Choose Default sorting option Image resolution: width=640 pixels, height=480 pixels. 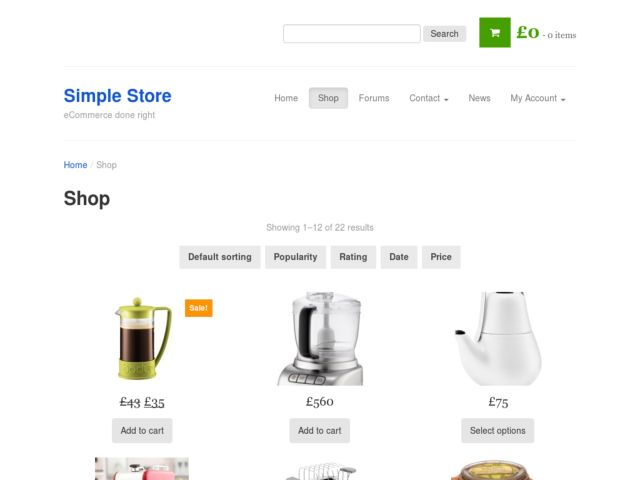point(220,257)
